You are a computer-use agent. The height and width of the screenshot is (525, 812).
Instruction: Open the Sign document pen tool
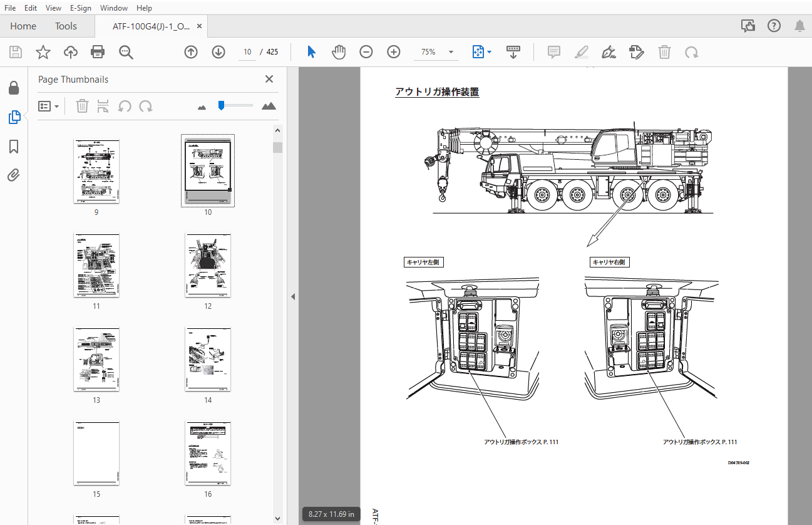(x=608, y=52)
